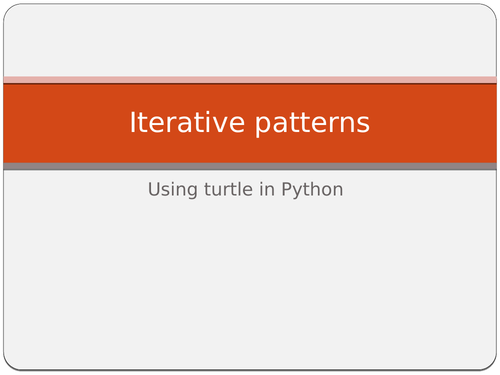This screenshot has width=500, height=375.
Task: Click the blank area left of the subtitle
Action: coord(75,190)
